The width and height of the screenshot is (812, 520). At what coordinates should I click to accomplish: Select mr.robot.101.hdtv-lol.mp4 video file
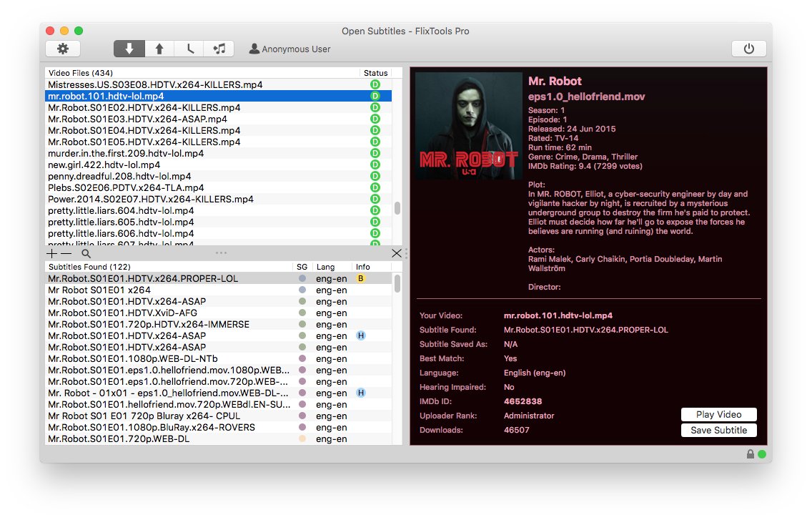coord(218,96)
